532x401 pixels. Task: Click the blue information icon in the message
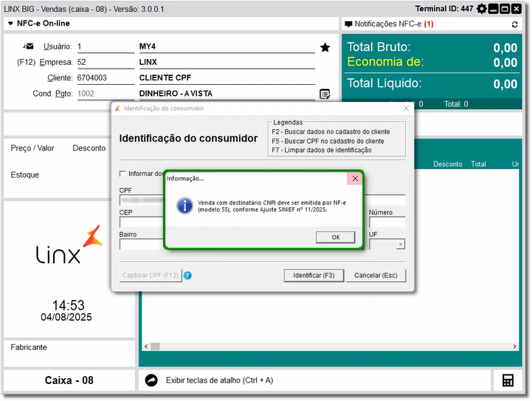tap(185, 206)
